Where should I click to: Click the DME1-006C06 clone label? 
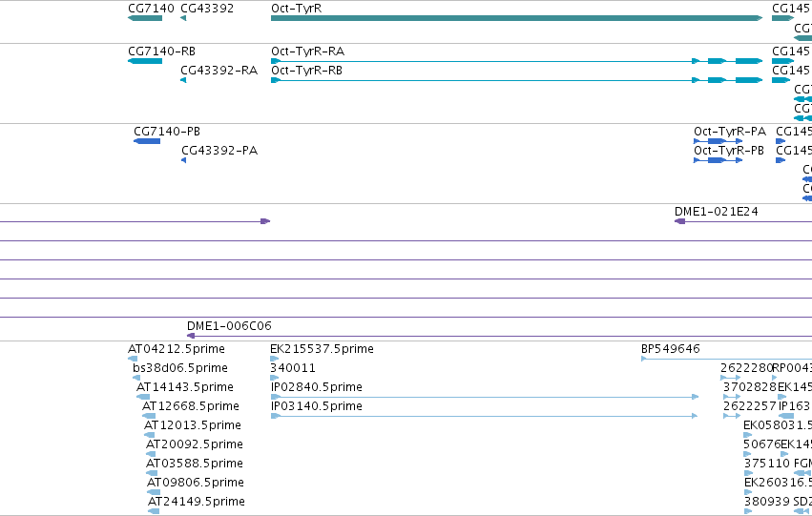229,326
